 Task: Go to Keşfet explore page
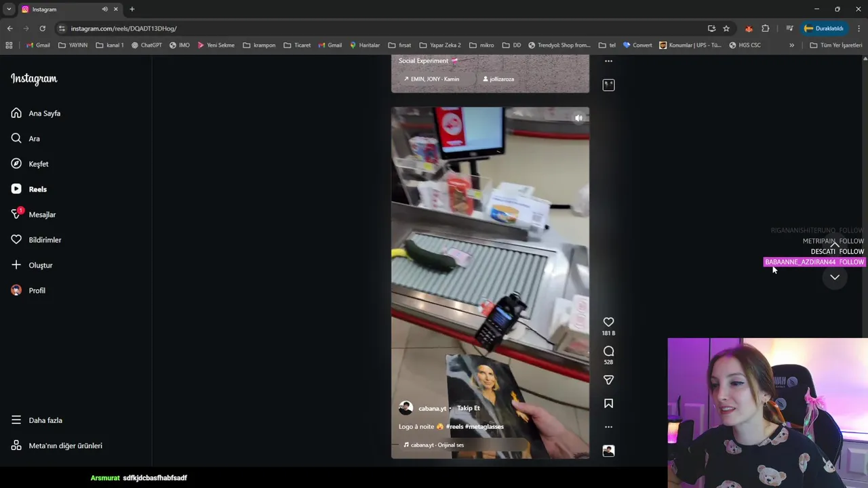pyautogui.click(x=30, y=164)
